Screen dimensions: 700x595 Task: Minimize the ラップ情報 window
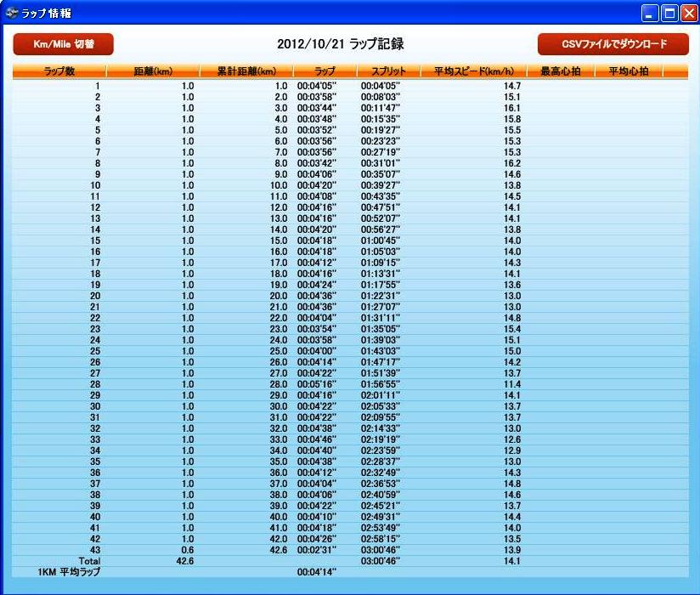pos(650,14)
